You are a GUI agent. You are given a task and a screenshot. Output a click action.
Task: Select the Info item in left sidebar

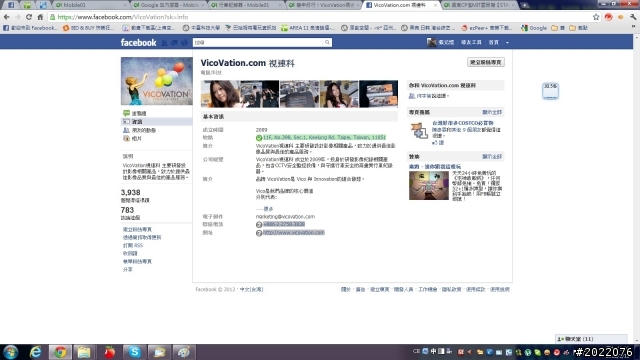point(157,122)
